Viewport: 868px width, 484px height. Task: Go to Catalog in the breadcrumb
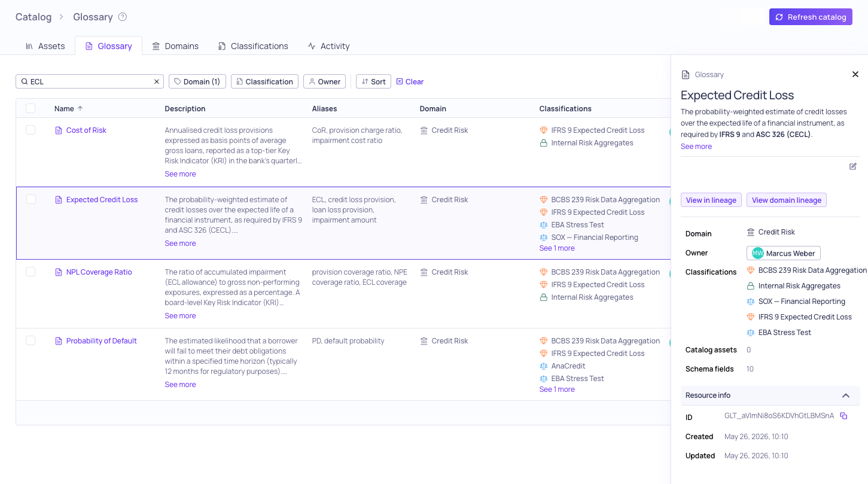33,17
